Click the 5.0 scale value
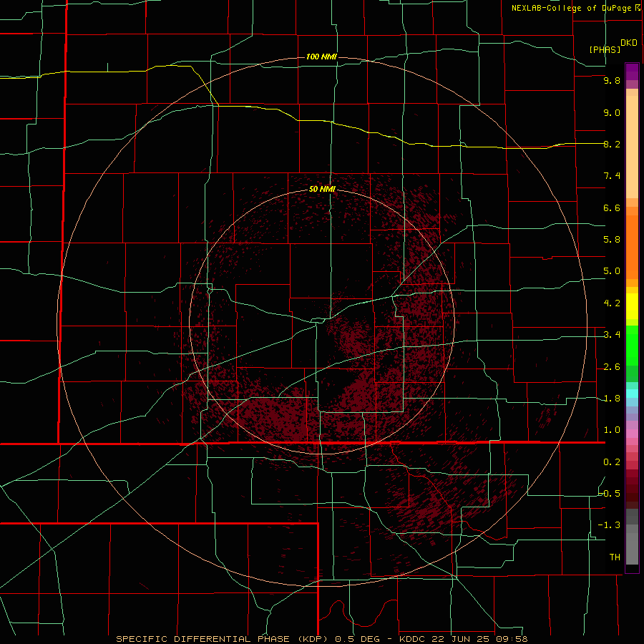Screen dimensions: 644x644 (x=612, y=271)
